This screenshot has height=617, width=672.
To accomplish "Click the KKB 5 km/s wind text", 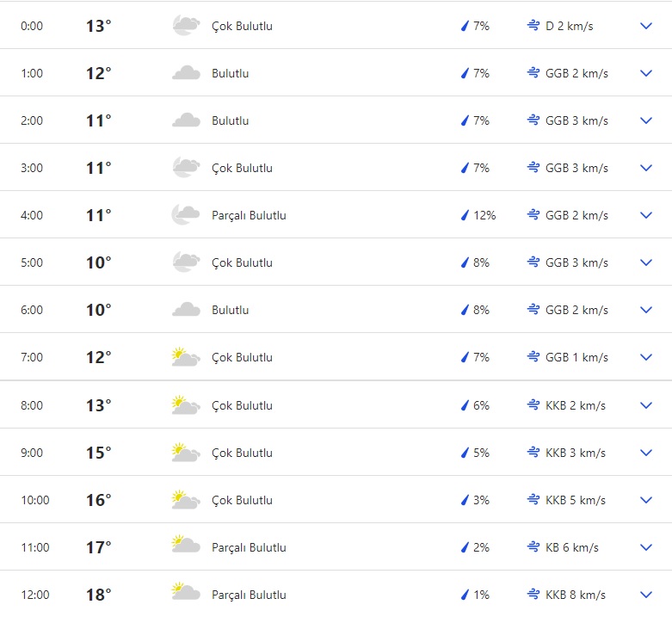I will (576, 500).
